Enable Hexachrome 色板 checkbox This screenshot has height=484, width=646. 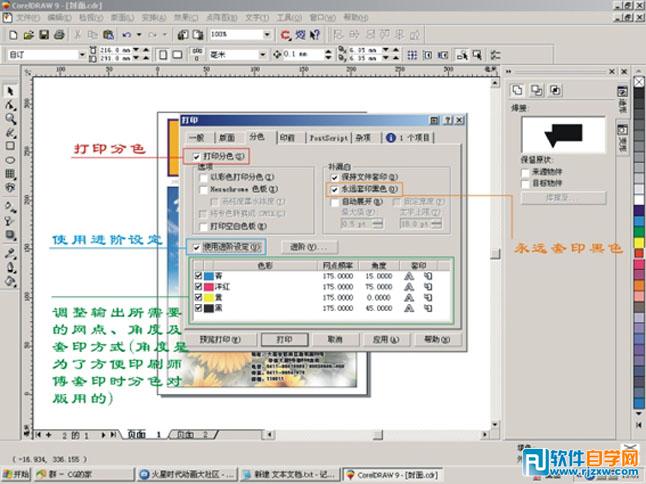pos(203,190)
